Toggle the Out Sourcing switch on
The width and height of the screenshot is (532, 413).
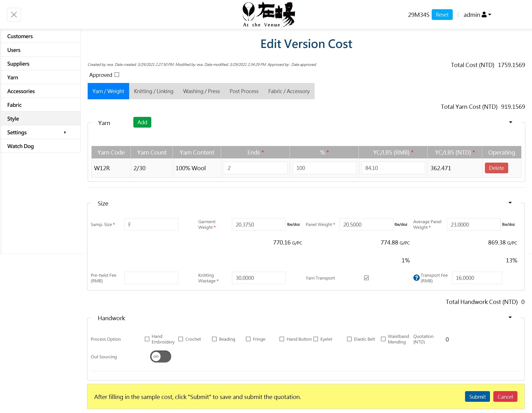pos(161,356)
